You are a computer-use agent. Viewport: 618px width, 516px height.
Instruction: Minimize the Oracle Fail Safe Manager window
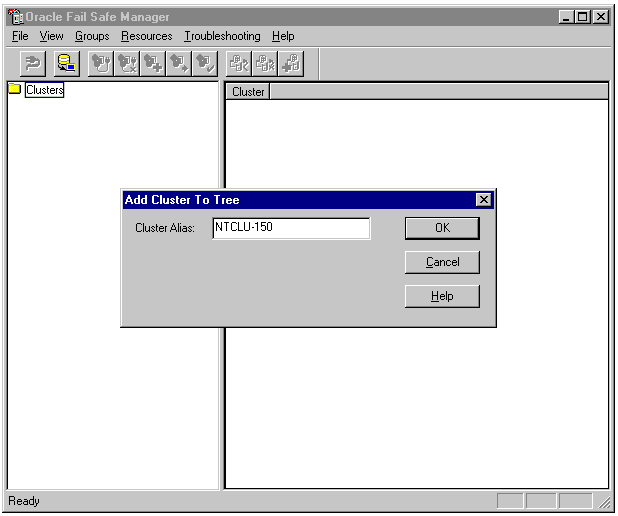pyautogui.click(x=566, y=17)
